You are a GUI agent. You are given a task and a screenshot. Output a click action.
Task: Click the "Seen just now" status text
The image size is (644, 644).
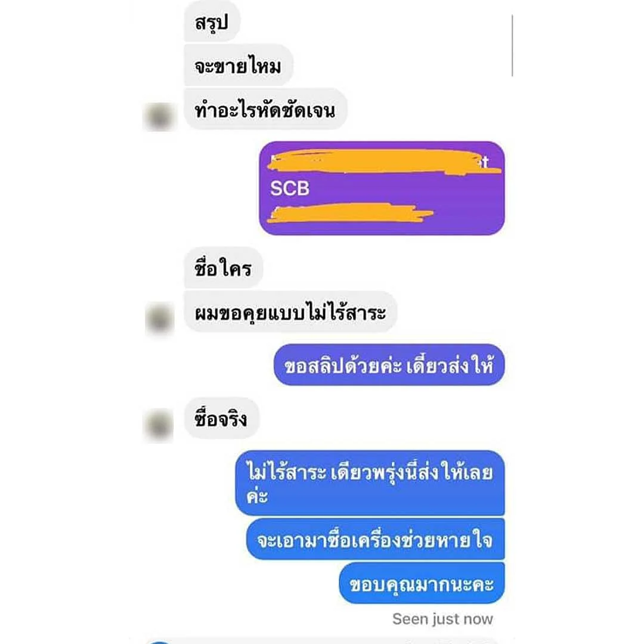coord(442,619)
